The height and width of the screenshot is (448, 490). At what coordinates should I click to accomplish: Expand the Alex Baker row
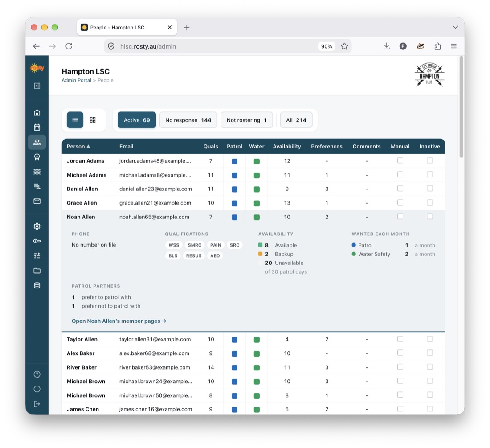point(253,353)
